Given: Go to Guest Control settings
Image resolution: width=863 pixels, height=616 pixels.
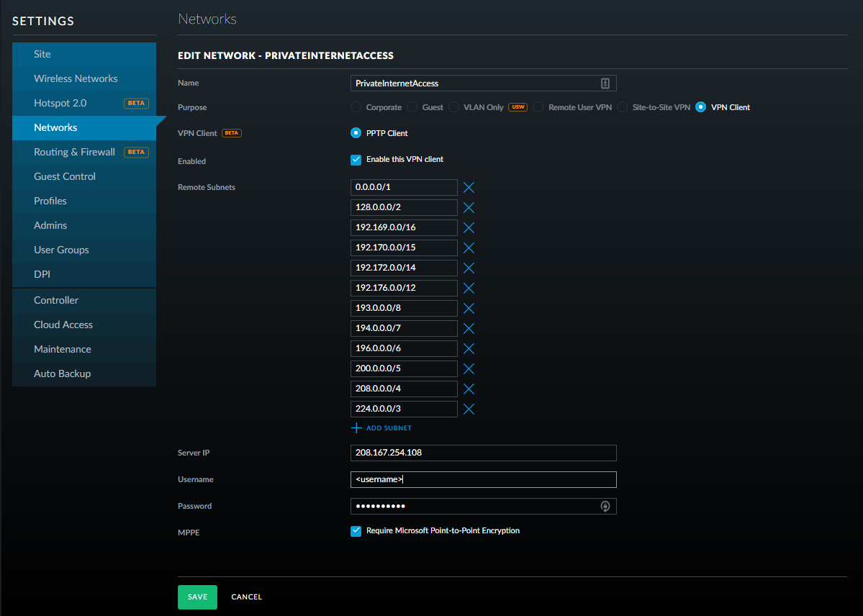Looking at the screenshot, I should click(84, 177).
